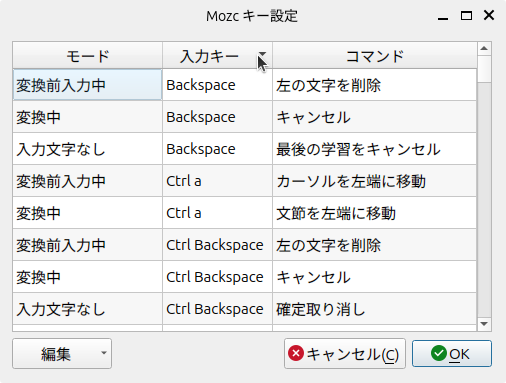The image size is (506, 383).
Task: Select キャンセル command in Ctrl Backspace row
Action: [x=375, y=277]
